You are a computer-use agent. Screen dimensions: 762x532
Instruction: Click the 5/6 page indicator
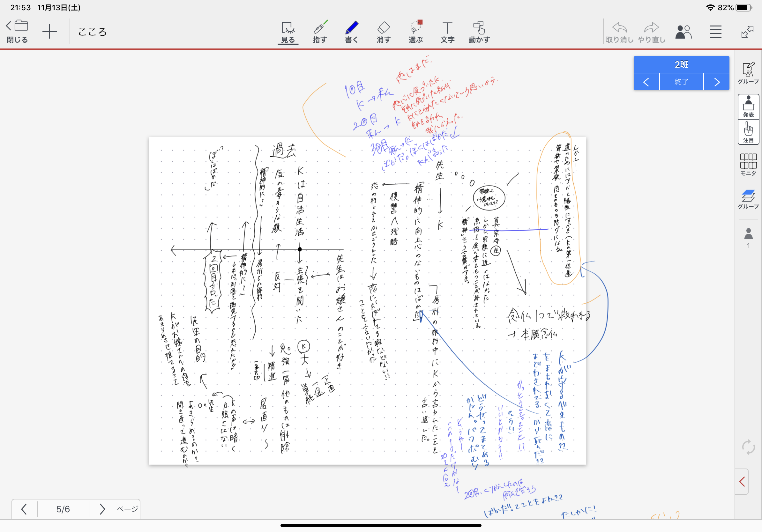coord(63,509)
